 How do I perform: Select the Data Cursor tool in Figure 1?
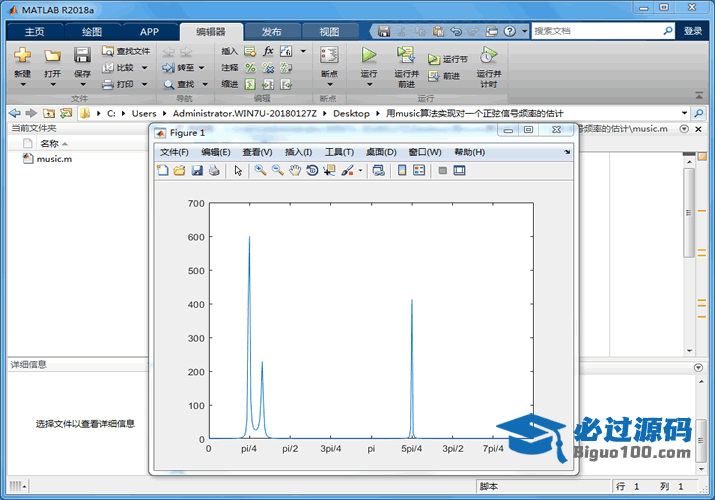[329, 170]
